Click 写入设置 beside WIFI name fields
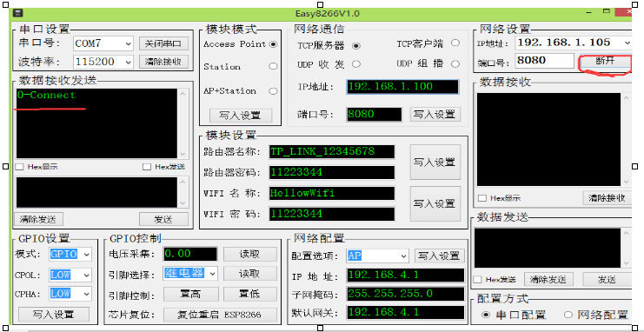 pyautogui.click(x=435, y=203)
